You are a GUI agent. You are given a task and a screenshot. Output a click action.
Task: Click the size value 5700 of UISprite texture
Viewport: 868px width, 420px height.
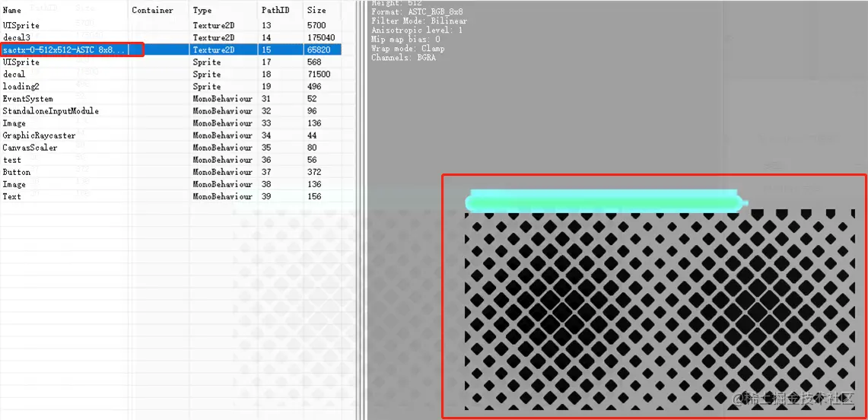coord(316,25)
